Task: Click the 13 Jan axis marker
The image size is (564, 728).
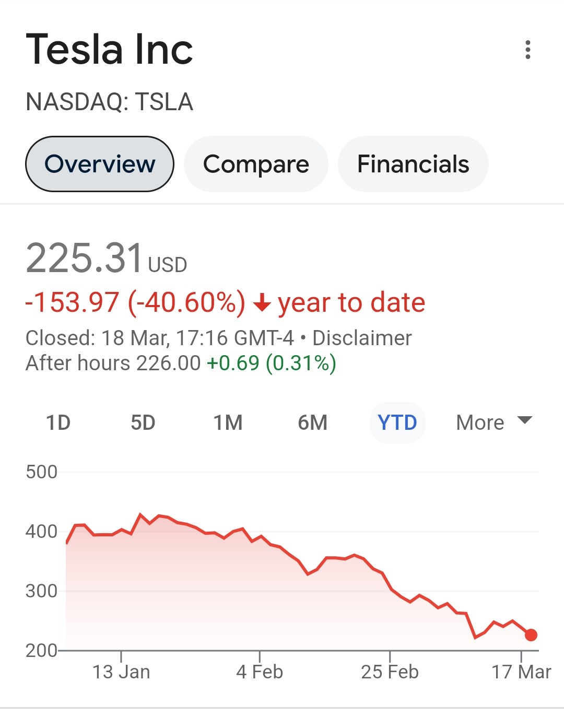Action: [x=121, y=672]
